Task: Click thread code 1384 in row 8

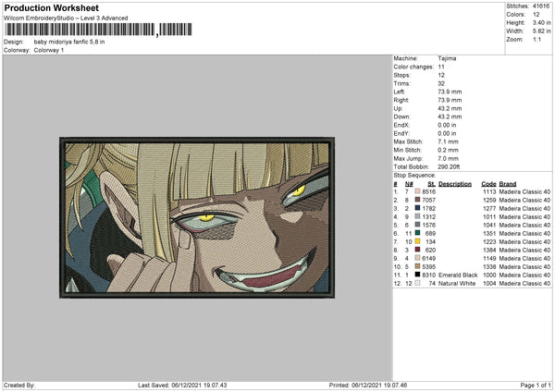Action: click(489, 251)
